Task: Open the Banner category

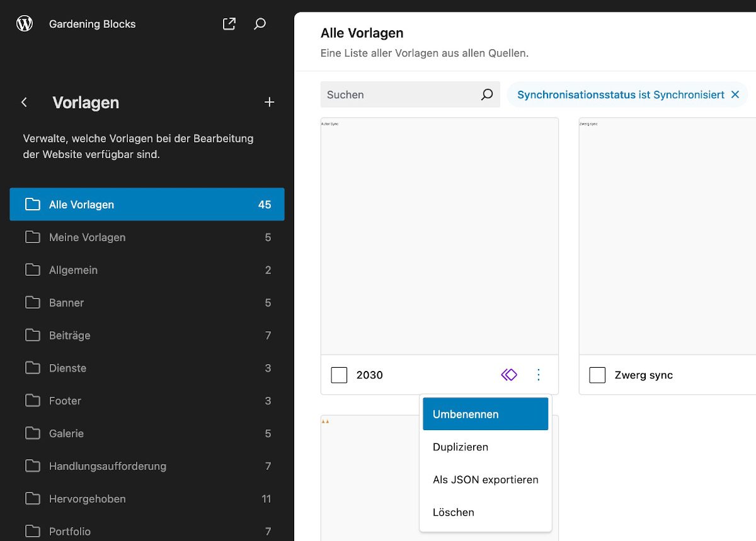Action: [147, 302]
